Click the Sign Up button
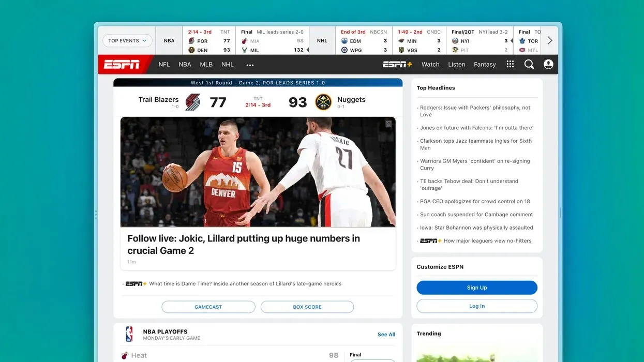 pyautogui.click(x=477, y=288)
